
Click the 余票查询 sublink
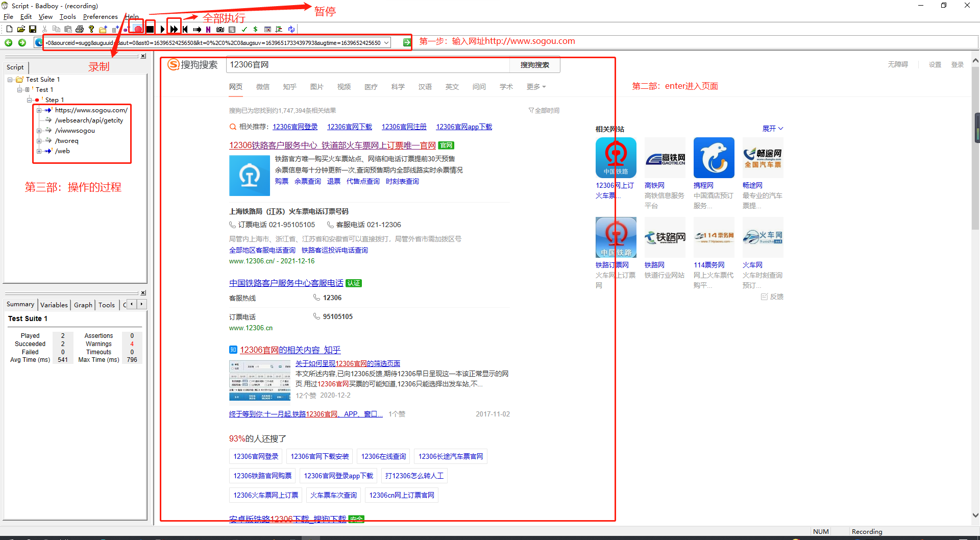[x=308, y=182]
